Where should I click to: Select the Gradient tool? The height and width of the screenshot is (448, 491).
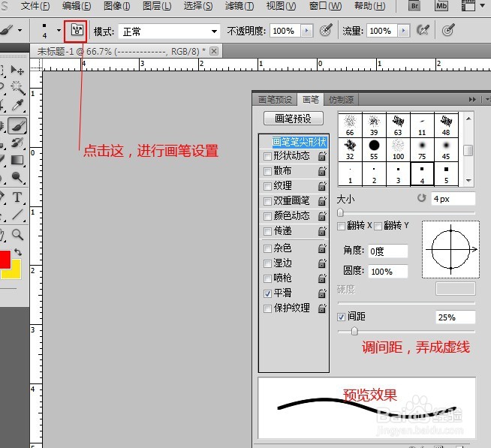[x=17, y=161]
